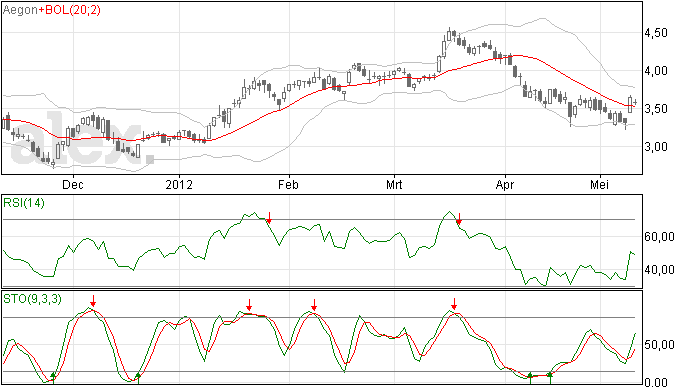The height and width of the screenshot is (387, 690).
Task: Click the Mrt date axis label
Action: pos(394,184)
